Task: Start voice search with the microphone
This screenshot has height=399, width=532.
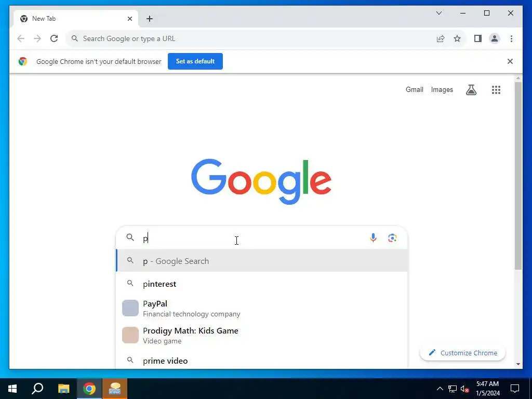Action: 373,238
